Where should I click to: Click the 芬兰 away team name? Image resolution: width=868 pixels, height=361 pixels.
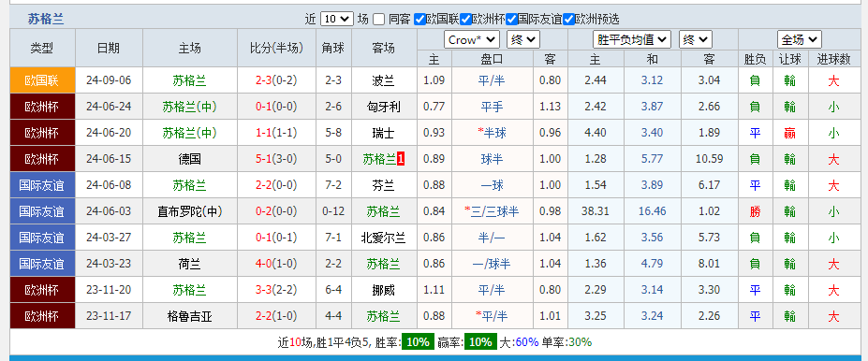coord(383,185)
